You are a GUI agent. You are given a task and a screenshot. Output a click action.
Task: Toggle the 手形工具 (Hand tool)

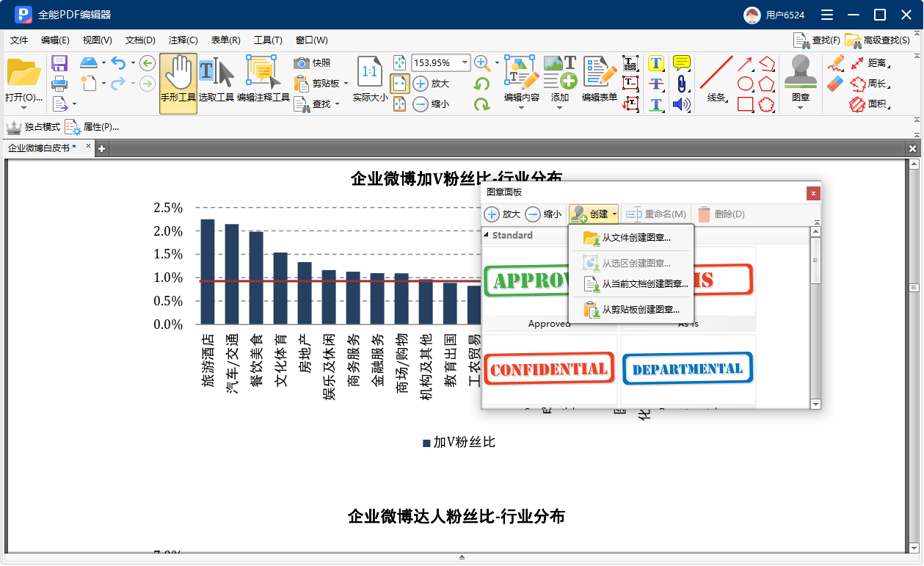coord(178,83)
